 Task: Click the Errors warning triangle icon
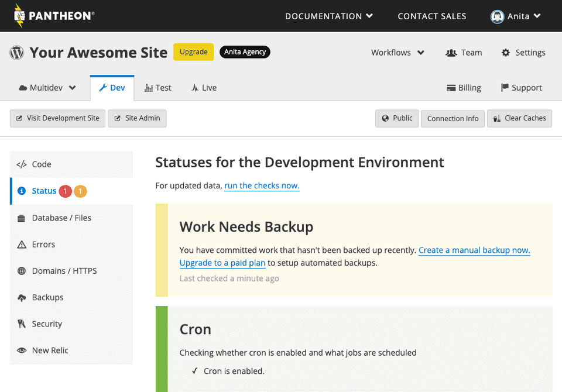[22, 245]
